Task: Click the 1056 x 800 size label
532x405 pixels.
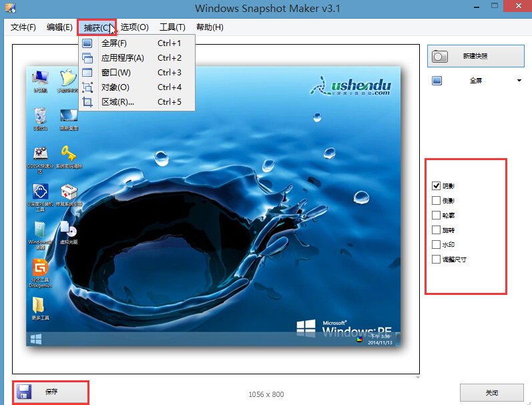Action: point(266,394)
